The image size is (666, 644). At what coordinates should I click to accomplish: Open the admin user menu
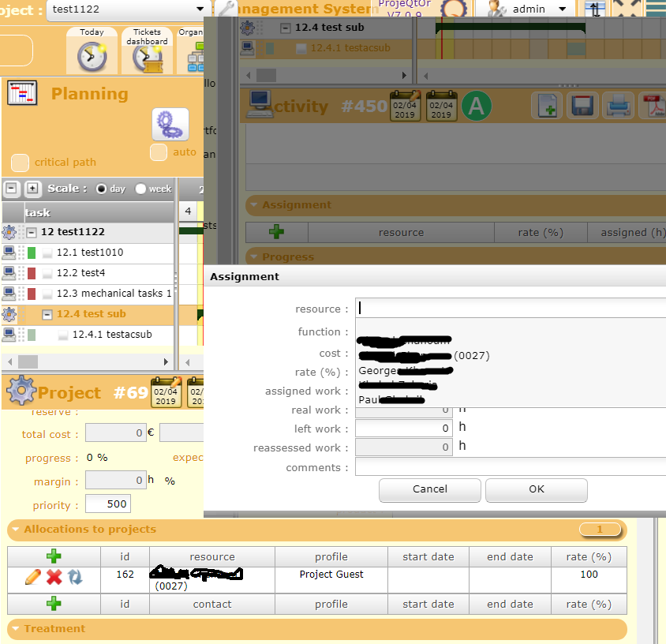528,9
